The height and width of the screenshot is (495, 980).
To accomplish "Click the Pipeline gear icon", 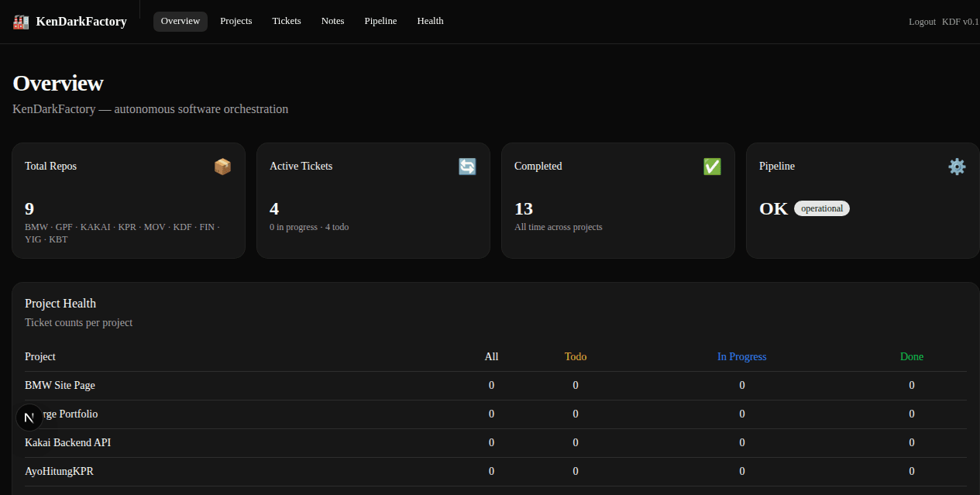I will tap(957, 167).
